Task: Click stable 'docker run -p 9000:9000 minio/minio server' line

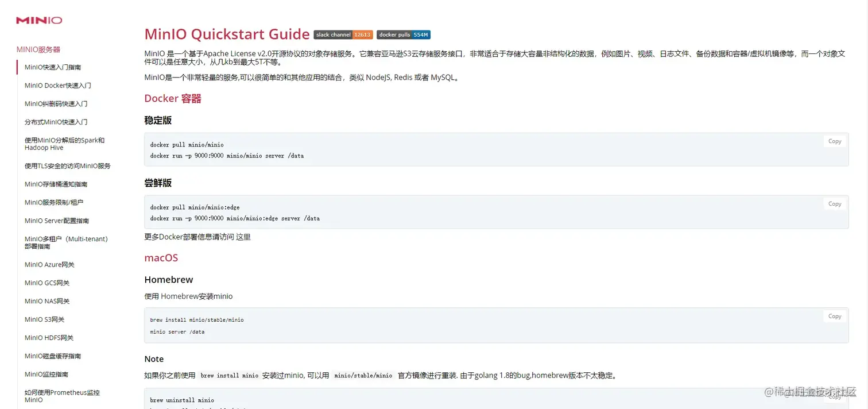Action: point(227,156)
